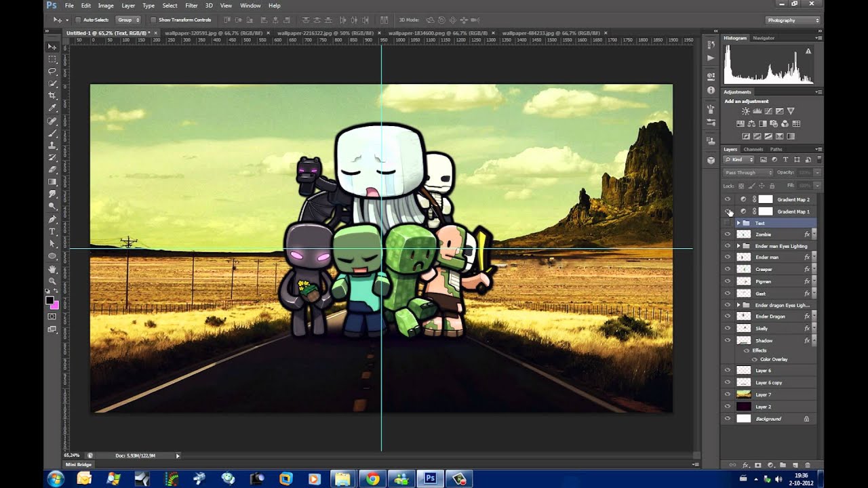868x488 pixels.
Task: Open layer style fx menu at panel bottom
Action: coord(745,465)
